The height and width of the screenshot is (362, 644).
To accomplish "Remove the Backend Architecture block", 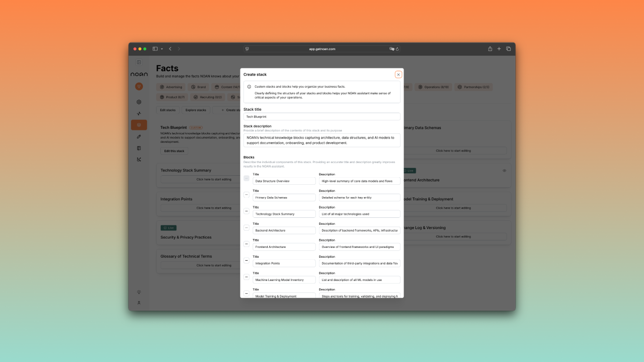I will [x=247, y=228].
